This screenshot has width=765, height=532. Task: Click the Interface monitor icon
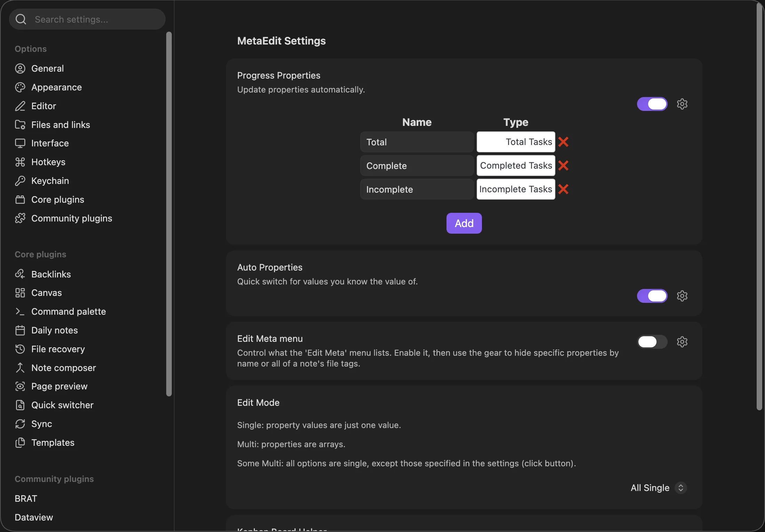20,143
